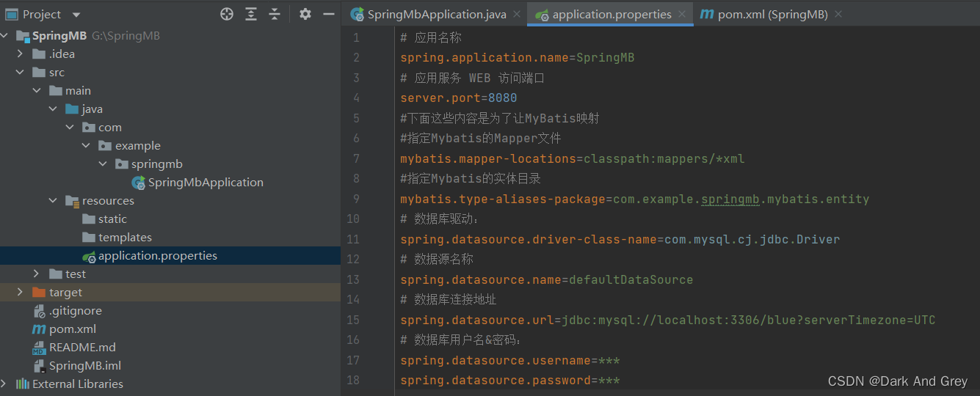
Task: Click the README.md markdown icon
Action: tap(39, 348)
